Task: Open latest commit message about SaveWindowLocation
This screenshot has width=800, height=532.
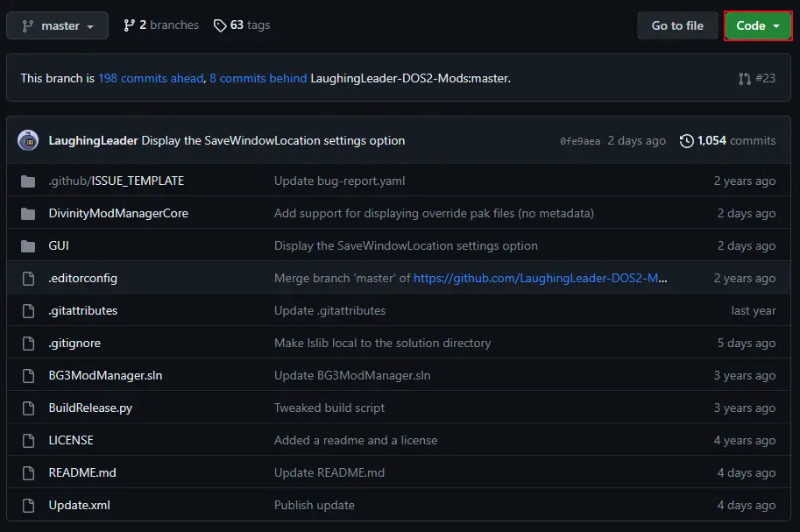Action: pyautogui.click(x=273, y=140)
